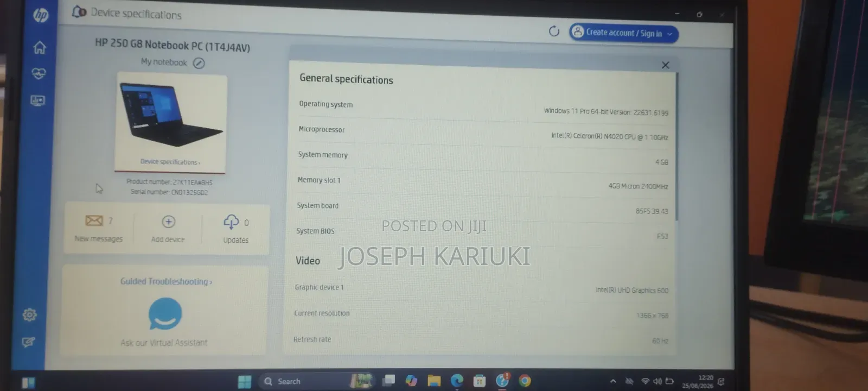Open the Windows Start menu

pos(245,381)
